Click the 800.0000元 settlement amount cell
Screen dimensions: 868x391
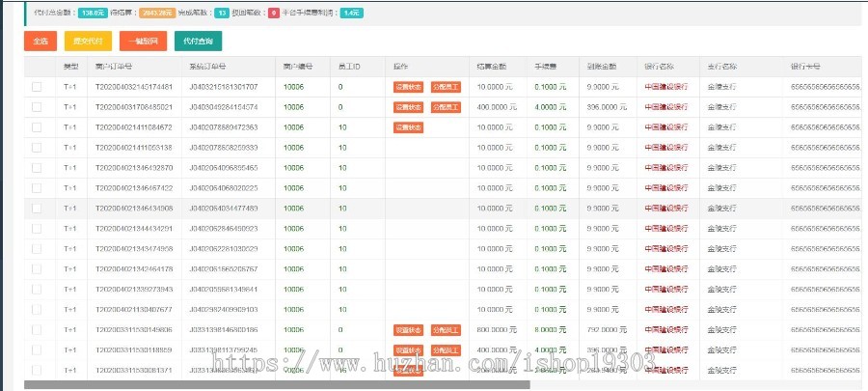[x=497, y=330]
